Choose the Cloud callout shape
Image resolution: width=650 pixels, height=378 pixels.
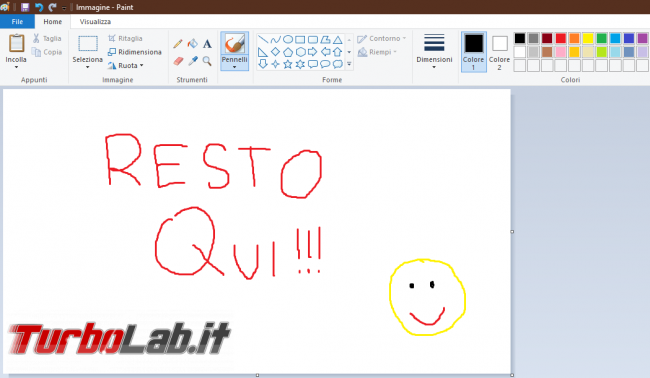click(x=337, y=64)
